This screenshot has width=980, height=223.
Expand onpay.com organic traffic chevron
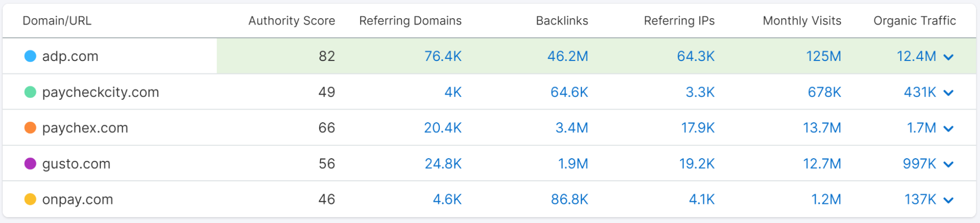point(949,200)
